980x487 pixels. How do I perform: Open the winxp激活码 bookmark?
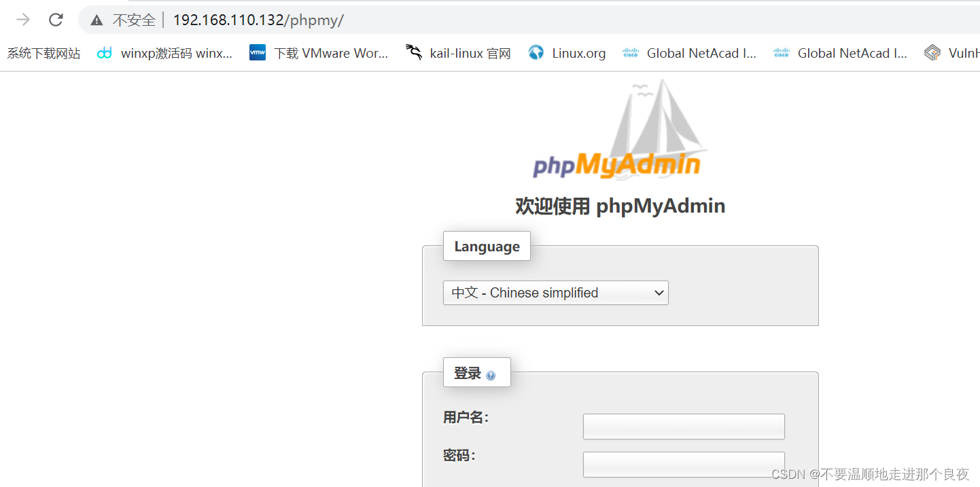(x=164, y=53)
